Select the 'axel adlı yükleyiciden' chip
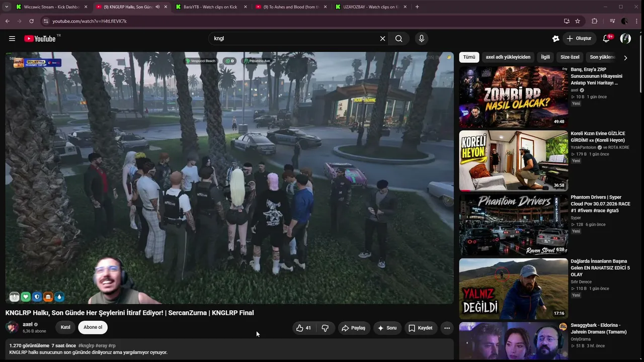Viewport: 644px width, 362px height. 508,57
